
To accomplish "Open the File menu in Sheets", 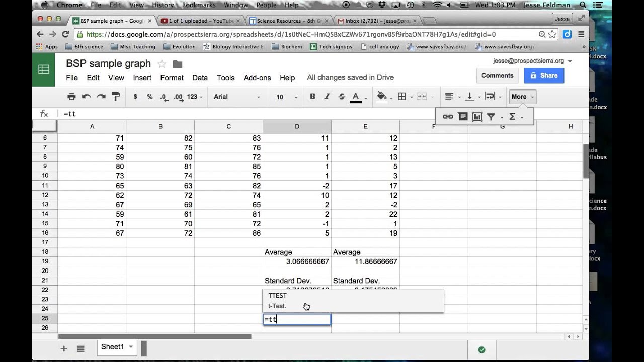I will click(x=72, y=78).
